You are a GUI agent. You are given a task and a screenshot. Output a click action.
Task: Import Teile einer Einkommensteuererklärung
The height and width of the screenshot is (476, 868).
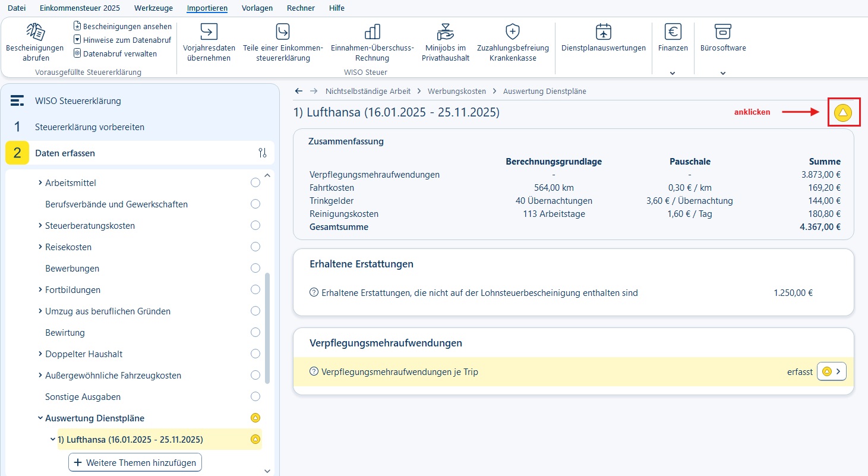[283, 43]
